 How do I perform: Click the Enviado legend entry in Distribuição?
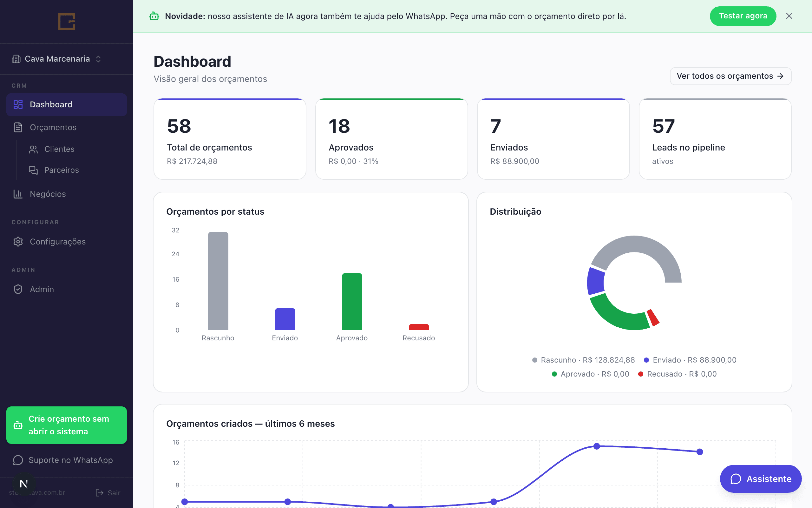(x=690, y=360)
